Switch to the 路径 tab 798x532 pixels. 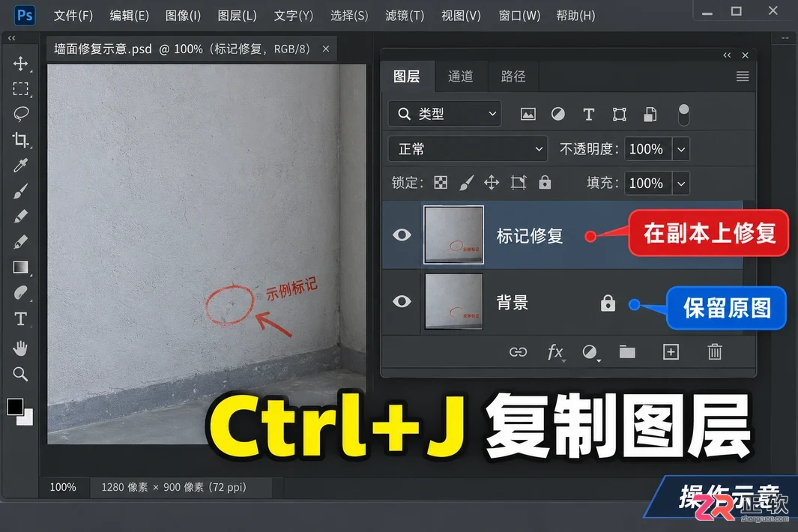tap(513, 76)
